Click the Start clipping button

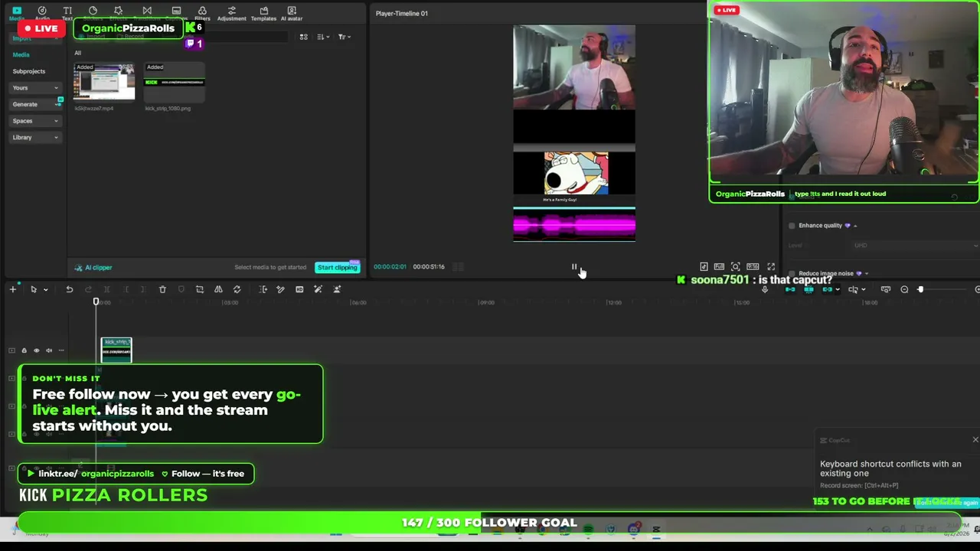coord(338,267)
